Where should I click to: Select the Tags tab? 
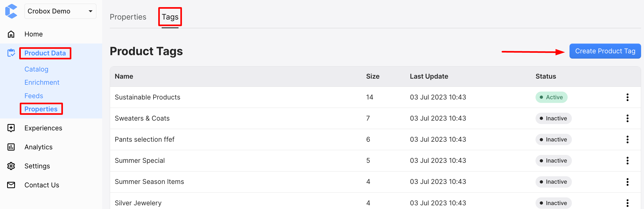pos(170,17)
